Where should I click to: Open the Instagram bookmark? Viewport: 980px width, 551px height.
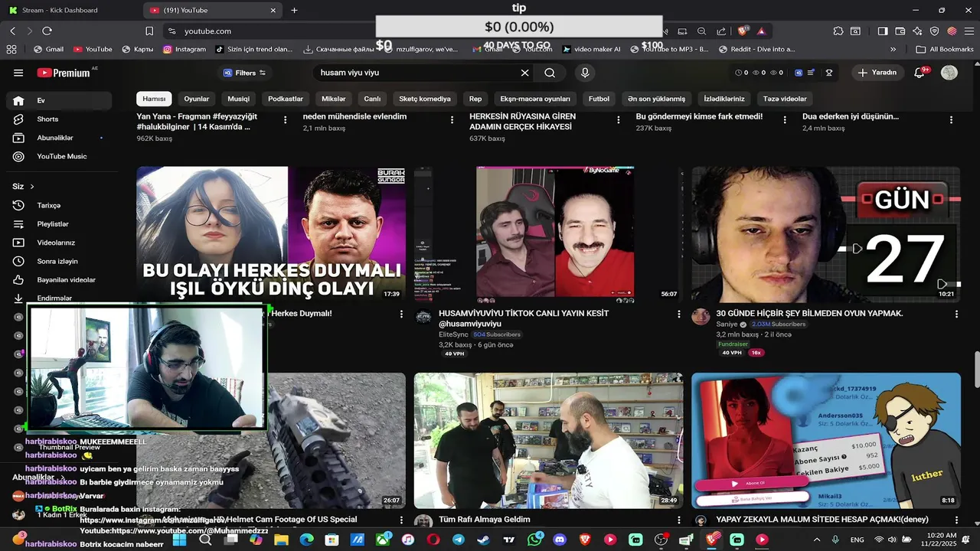(x=184, y=49)
